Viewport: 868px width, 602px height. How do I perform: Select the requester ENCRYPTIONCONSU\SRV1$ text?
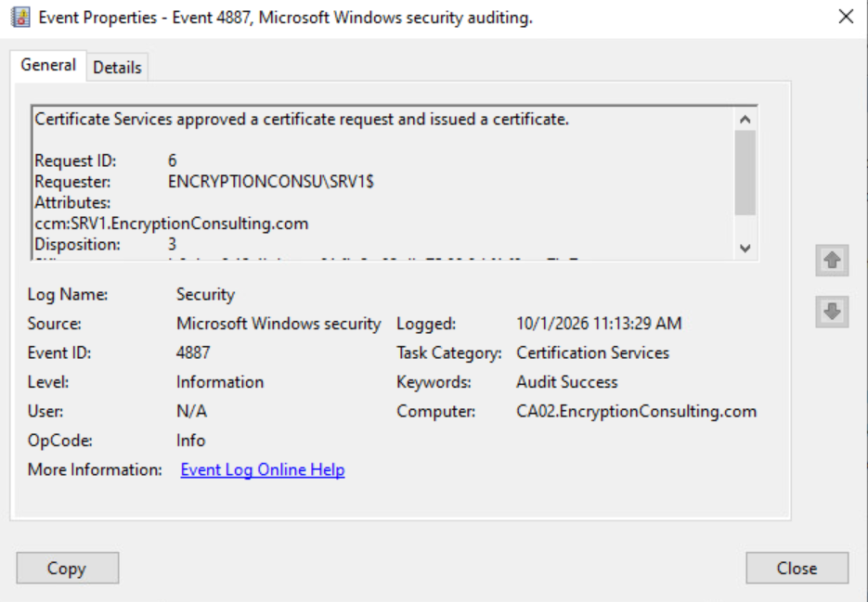(271, 182)
